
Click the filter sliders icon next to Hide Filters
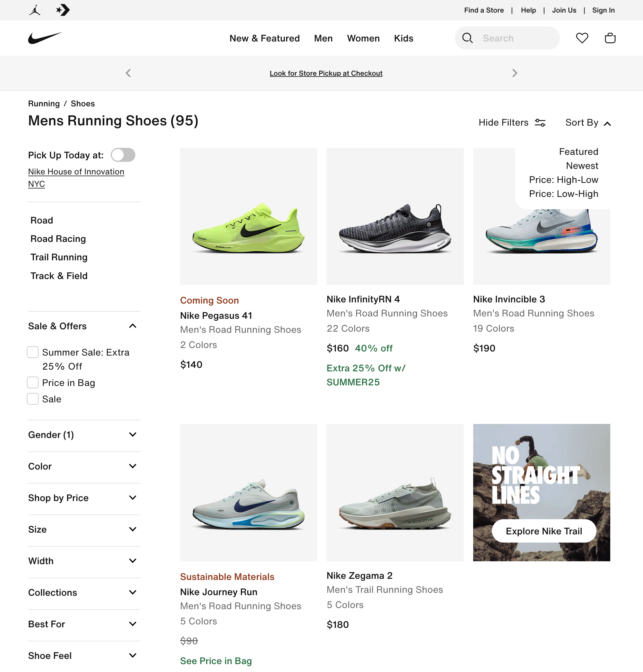coord(540,122)
